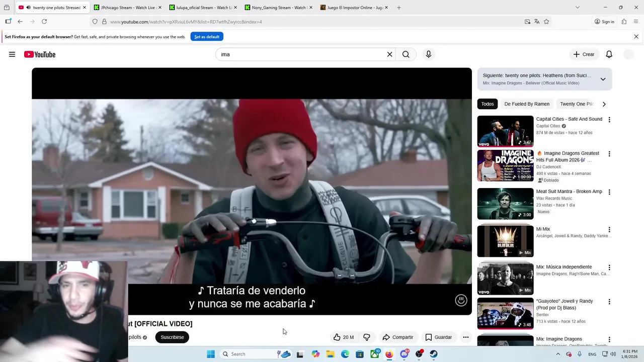Open Capital Cities - Safe And Sound title
This screenshot has width=644, height=362.
(569, 119)
